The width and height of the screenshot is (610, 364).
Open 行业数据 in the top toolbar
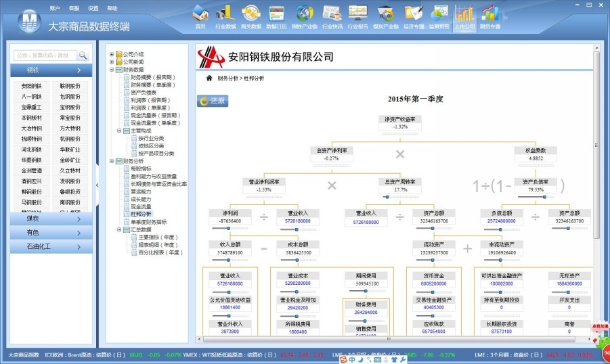225,17
